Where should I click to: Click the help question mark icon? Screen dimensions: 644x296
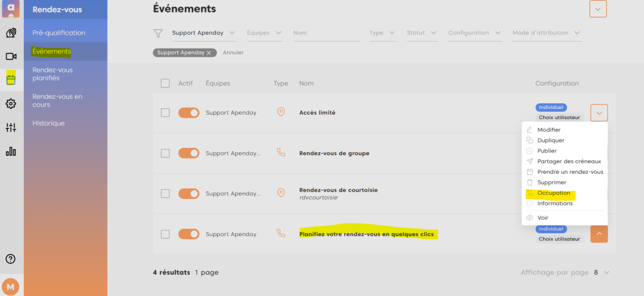[x=11, y=258]
